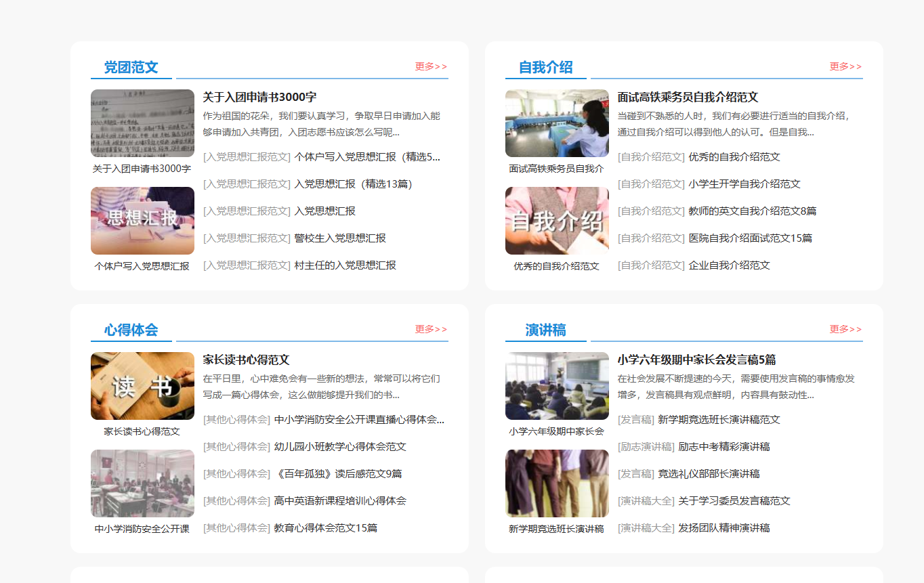Open bold headline 小学六年级期中家长会发言稿5篇
Screen dimensions: 924x583
click(x=696, y=360)
